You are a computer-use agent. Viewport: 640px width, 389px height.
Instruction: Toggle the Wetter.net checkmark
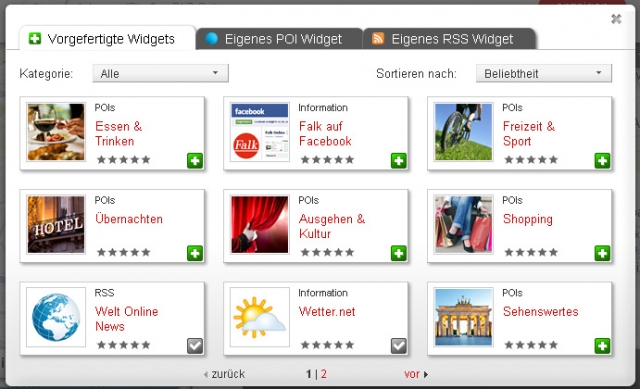tap(399, 346)
